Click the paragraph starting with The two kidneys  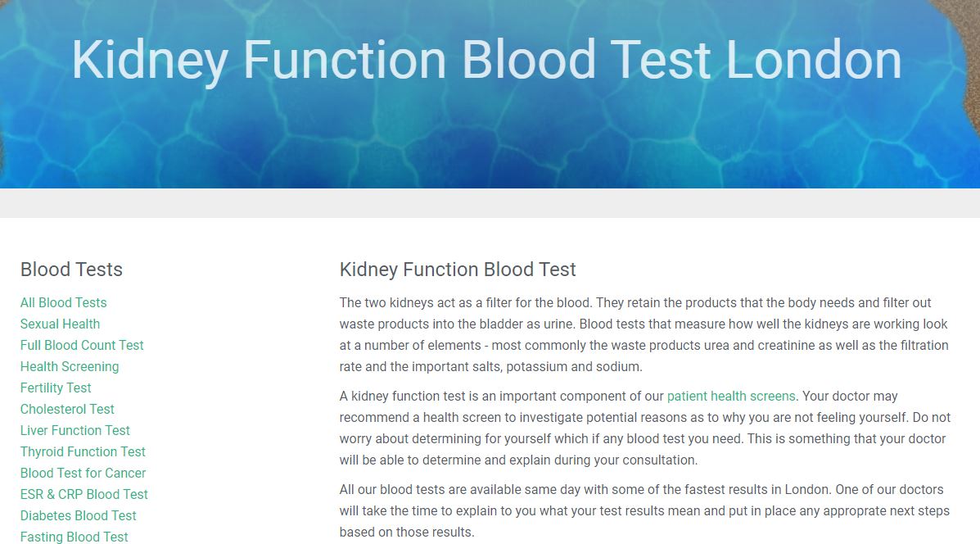tap(644, 334)
